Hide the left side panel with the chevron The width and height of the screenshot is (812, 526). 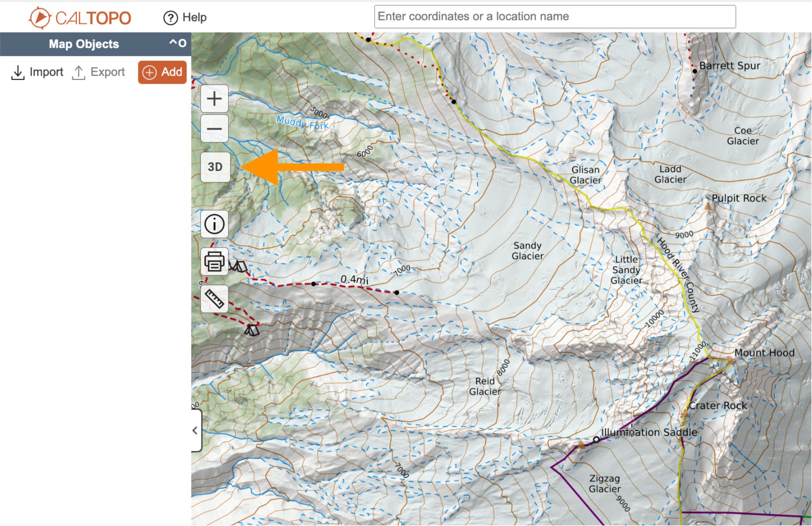pos(196,430)
